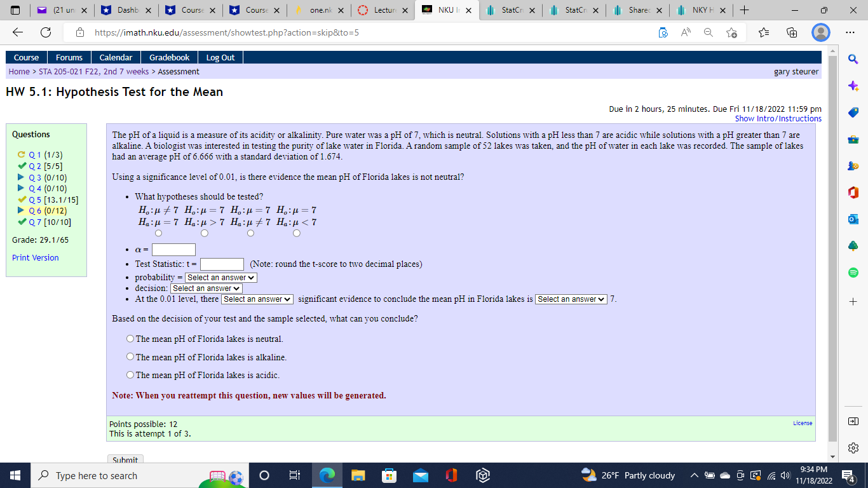Click inside the Test Statistic t input field
Image resolution: width=868 pixels, height=488 pixels.
[221, 264]
